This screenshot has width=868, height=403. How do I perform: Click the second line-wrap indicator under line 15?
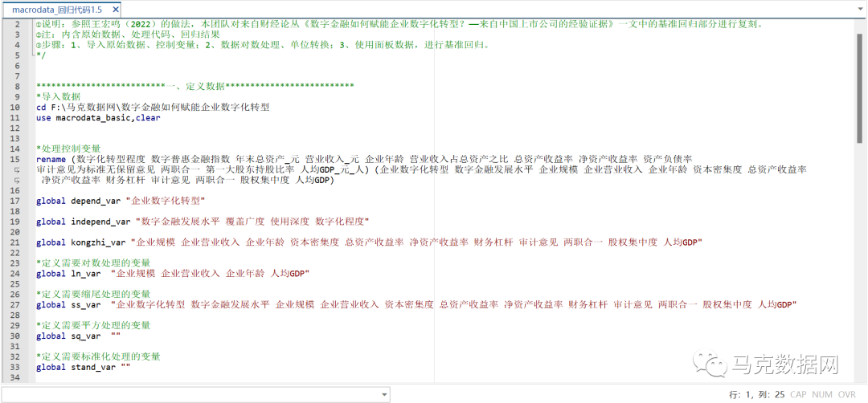(18, 180)
